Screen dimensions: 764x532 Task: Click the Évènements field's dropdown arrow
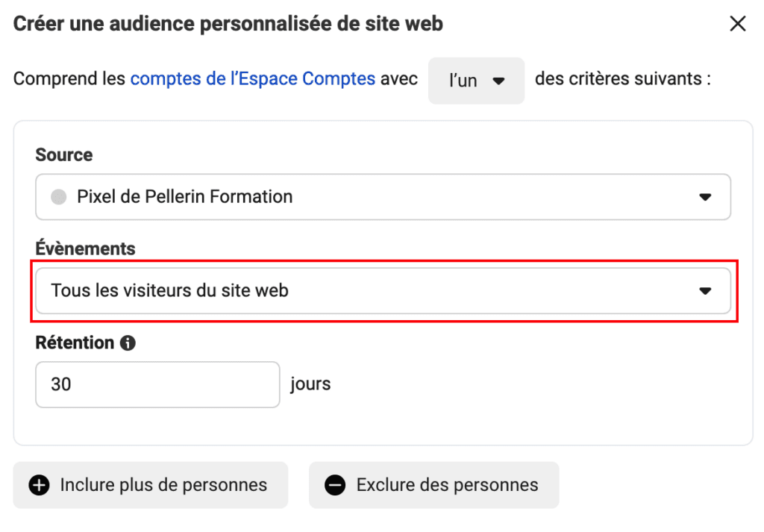pyautogui.click(x=704, y=291)
